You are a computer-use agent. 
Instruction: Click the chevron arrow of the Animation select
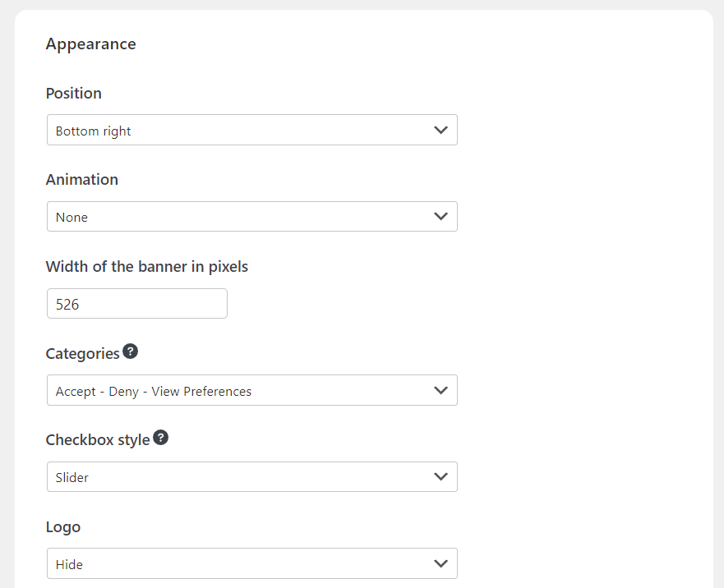[440, 217]
